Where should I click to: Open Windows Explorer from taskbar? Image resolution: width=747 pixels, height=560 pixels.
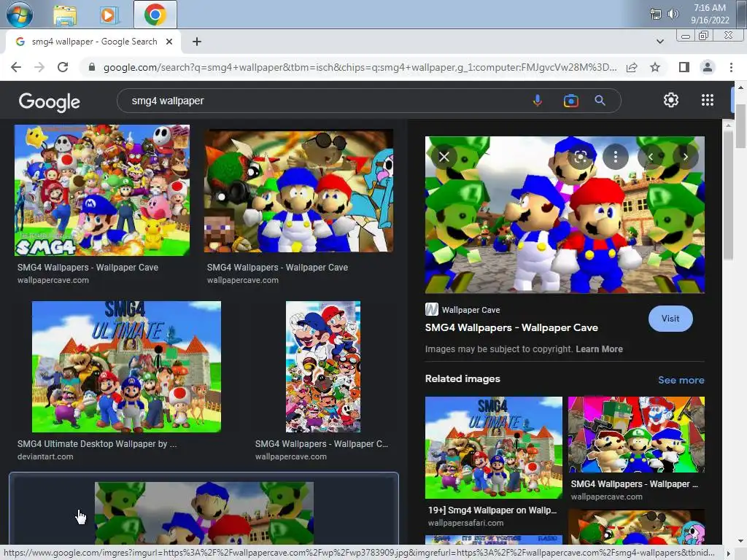[x=65, y=15]
